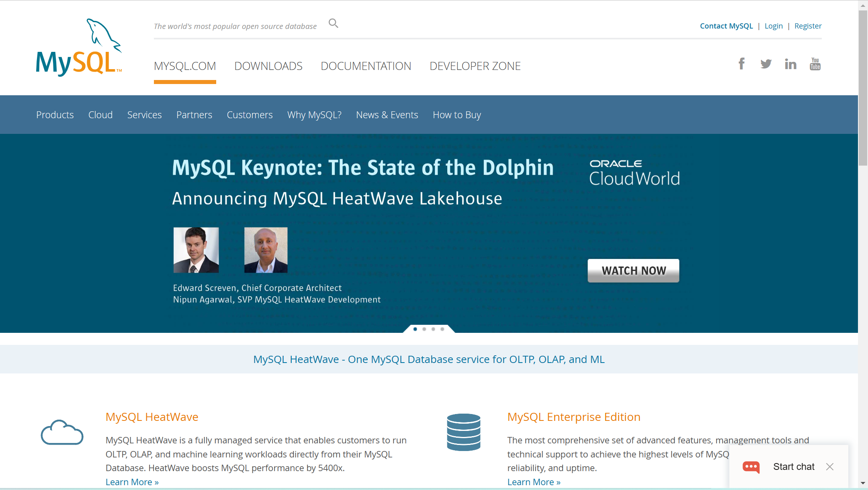The height and width of the screenshot is (490, 868).
Task: Select the second carousel slide dot
Action: click(424, 329)
